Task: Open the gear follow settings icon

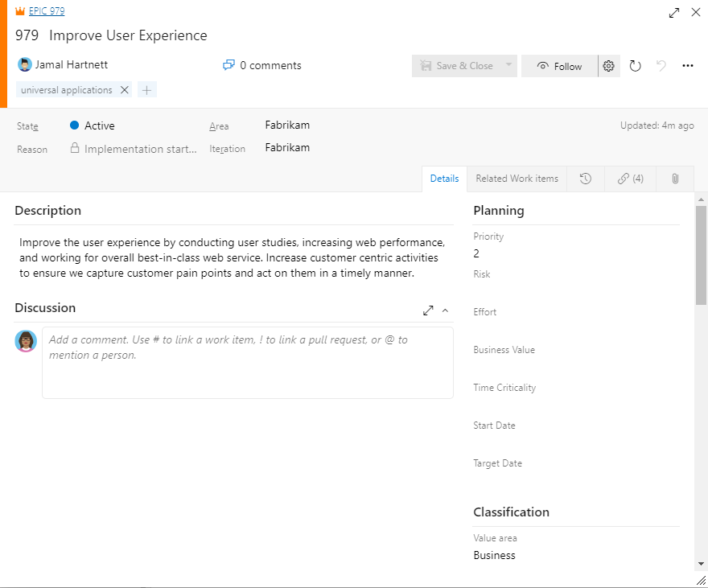Action: [609, 66]
